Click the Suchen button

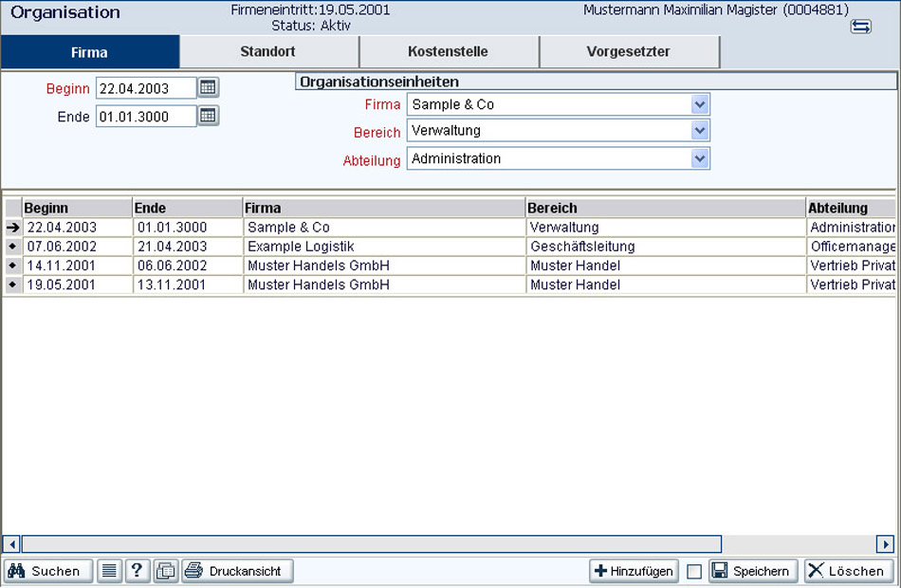48,571
